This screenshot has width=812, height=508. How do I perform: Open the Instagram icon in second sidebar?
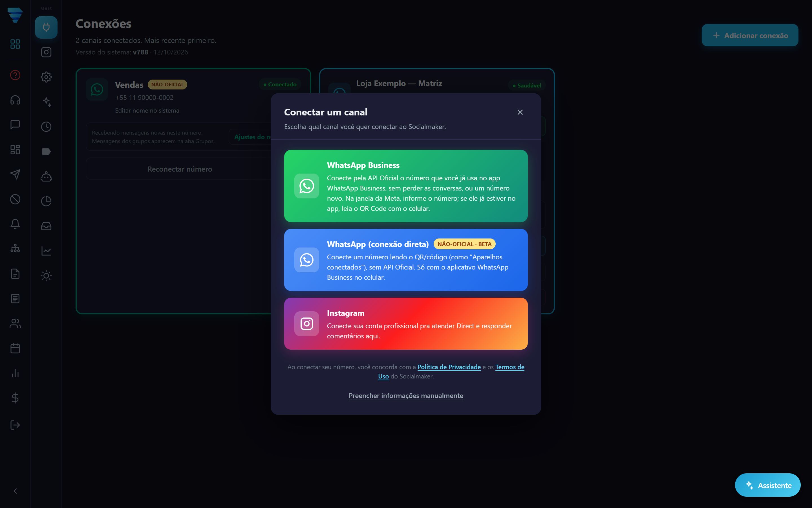[46, 52]
